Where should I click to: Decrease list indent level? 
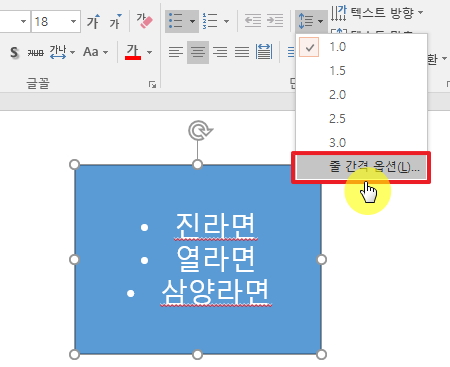coord(253,21)
